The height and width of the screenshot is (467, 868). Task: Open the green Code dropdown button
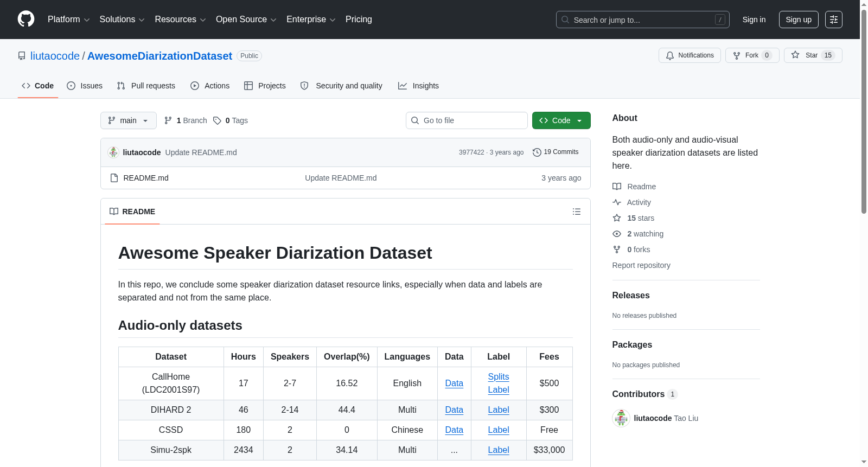(561, 120)
